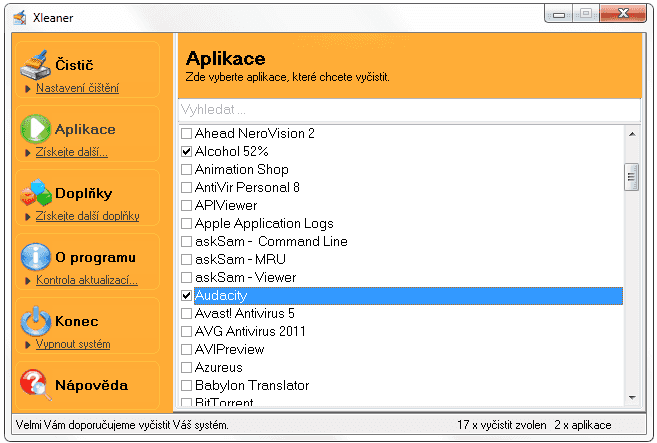Open Nápověda help section
Viewport: 657px width, 443px height.
point(91,385)
